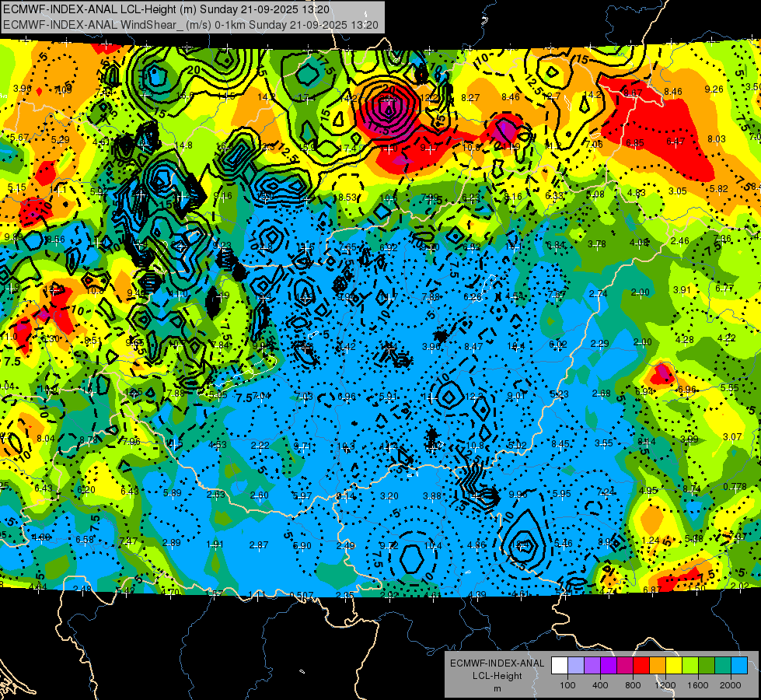Choose the orange legend color swatch
Viewport: 761px width, 700px height.
[658, 666]
